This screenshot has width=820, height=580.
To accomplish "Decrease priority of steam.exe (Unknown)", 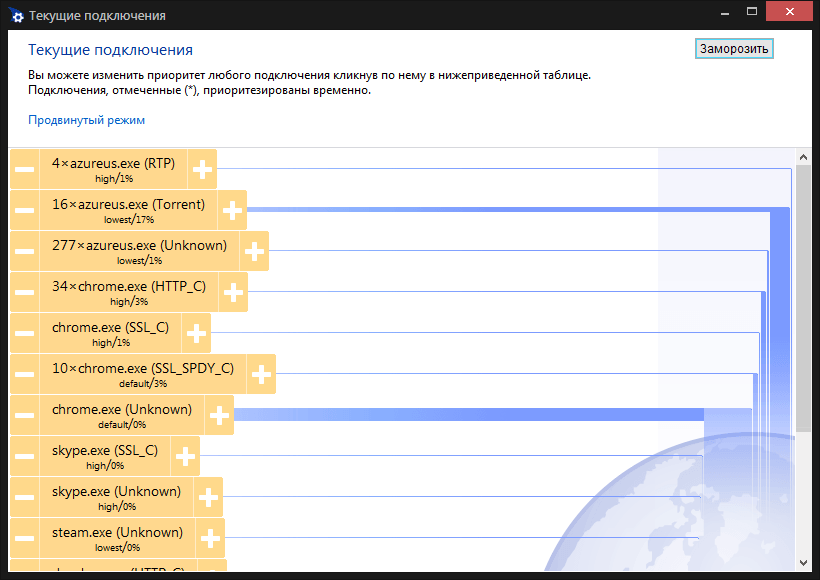I will (x=25, y=538).
